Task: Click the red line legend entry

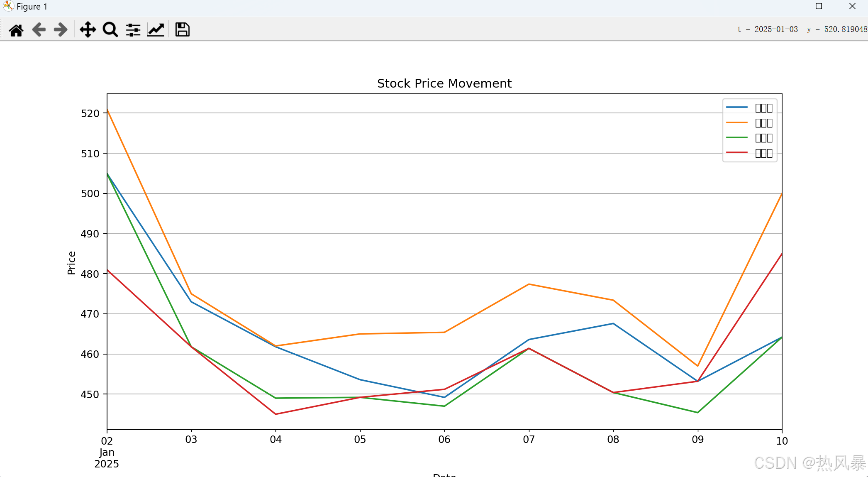Action: (749, 153)
